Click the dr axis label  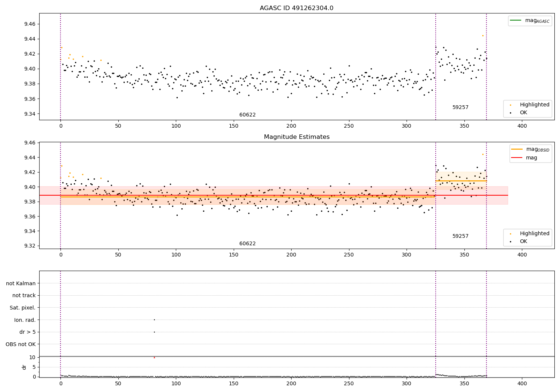[x=24, y=367]
